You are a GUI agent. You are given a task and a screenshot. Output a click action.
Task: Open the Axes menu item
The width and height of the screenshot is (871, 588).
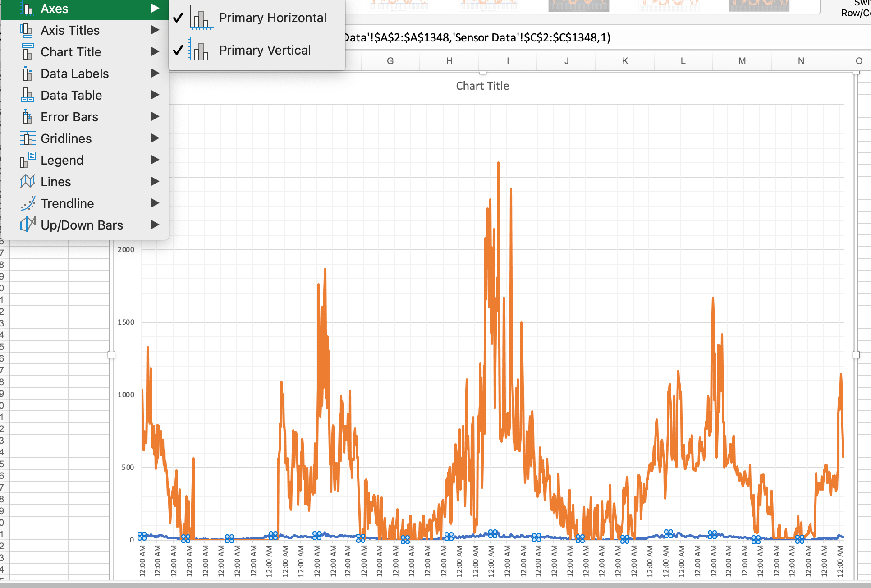[55, 9]
